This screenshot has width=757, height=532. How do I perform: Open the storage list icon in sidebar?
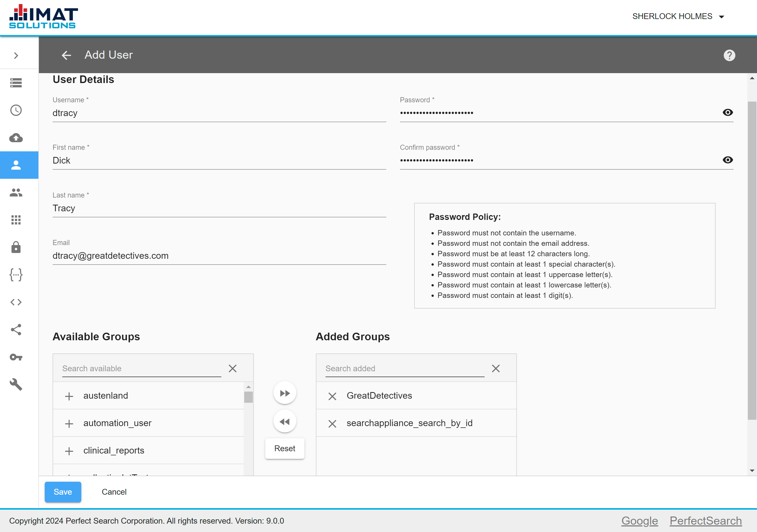pos(16,83)
